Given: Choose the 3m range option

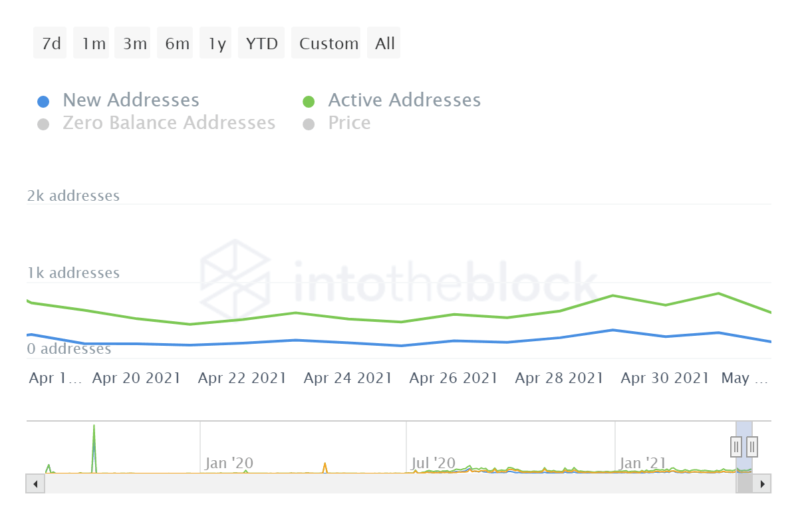Looking at the screenshot, I should coord(134,43).
